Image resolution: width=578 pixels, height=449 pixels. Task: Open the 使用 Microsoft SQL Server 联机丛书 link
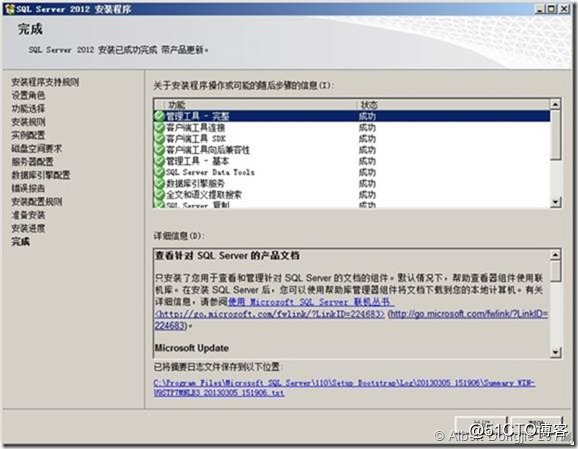point(311,302)
